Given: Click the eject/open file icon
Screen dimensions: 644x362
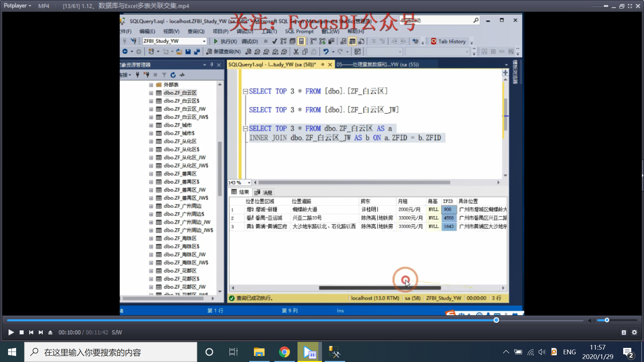Looking at the screenshot, I should click(x=50, y=332).
